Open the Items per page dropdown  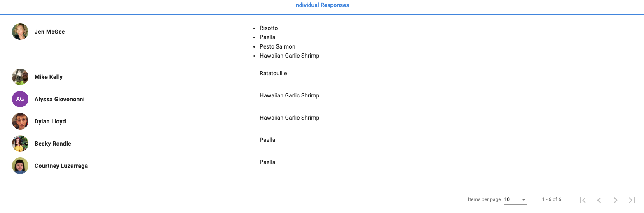click(515, 199)
